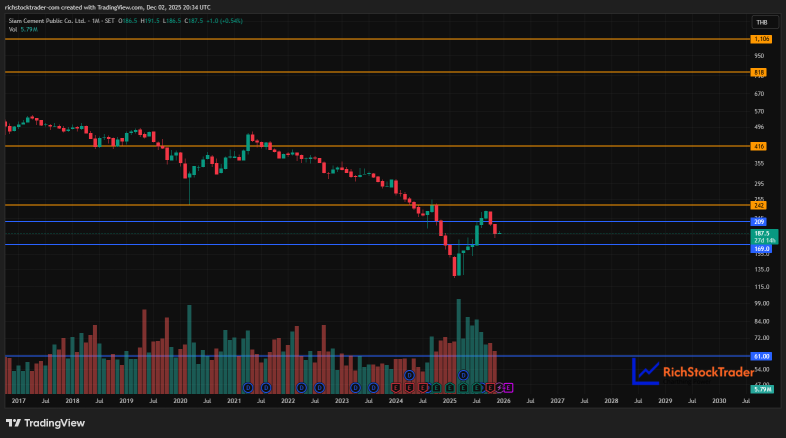Click the purple lightning event marker
This screenshot has height=438, width=786.
[x=499, y=388]
